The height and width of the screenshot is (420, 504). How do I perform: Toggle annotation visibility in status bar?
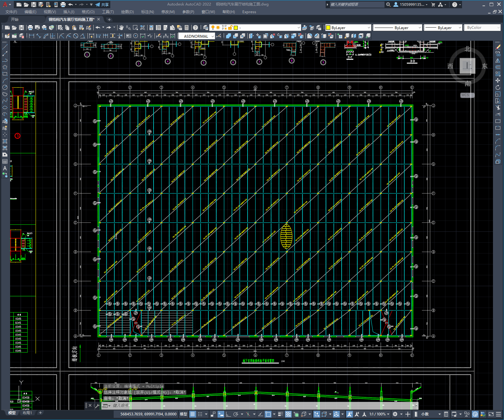pos(350,414)
